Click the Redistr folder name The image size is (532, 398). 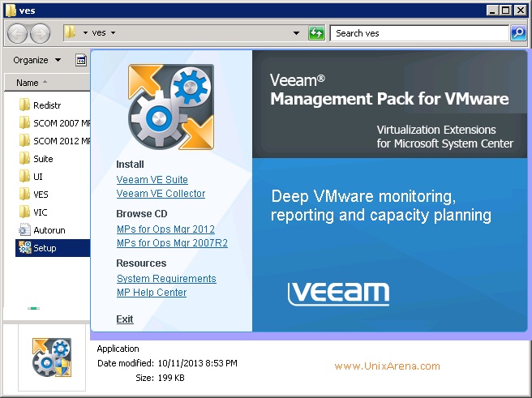[47, 105]
